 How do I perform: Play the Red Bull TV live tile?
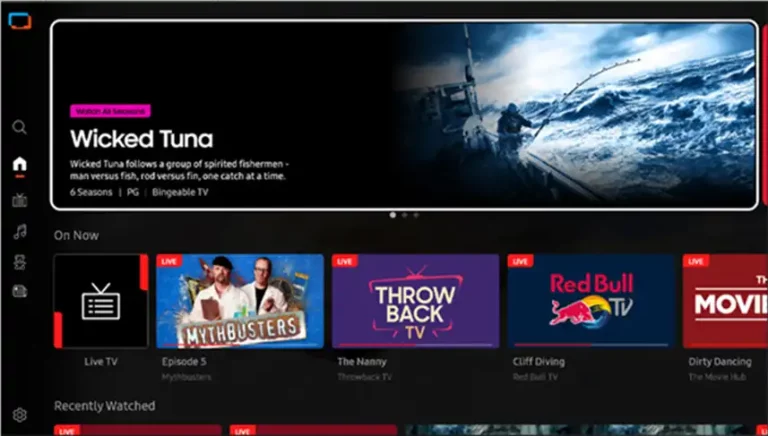(x=591, y=301)
